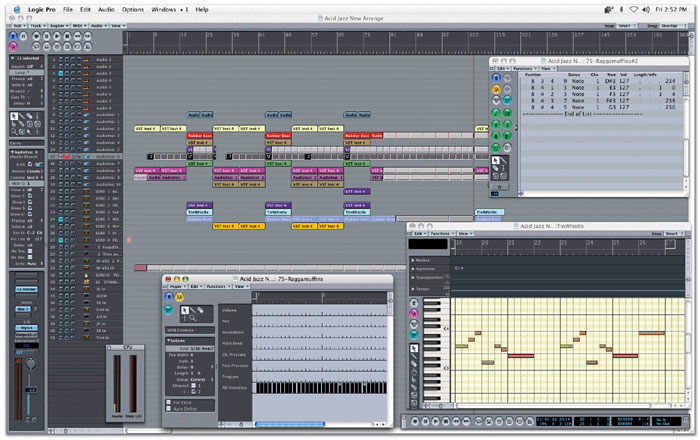Toggle the cyan mute button on track 24
Viewport: 700px width, 440px height.
[61, 219]
